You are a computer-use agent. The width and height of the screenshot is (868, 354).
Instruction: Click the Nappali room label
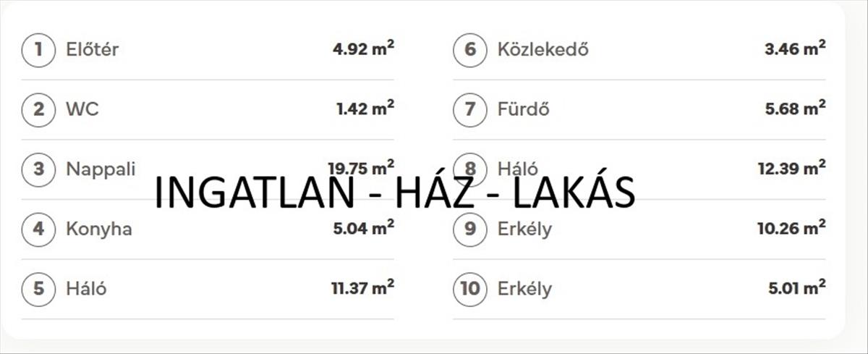tap(101, 169)
